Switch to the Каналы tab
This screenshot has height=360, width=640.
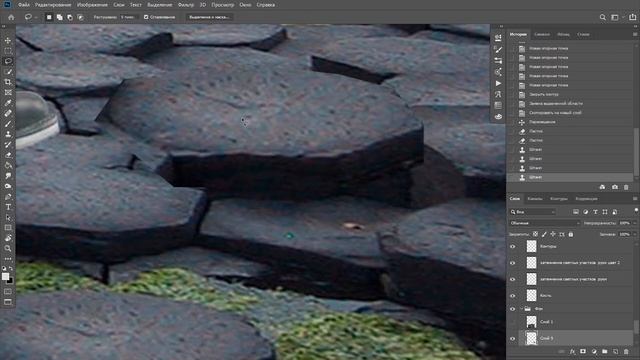click(535, 199)
